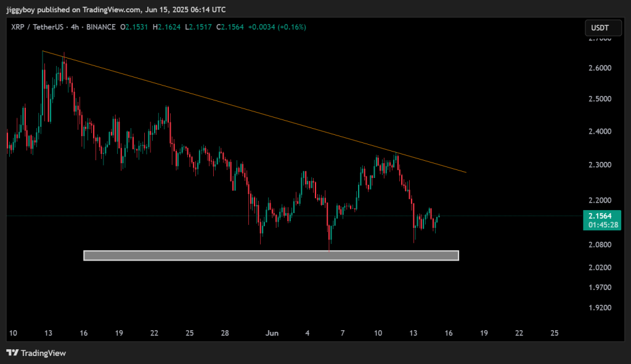Click the 1.9200 price axis label
The image size is (631, 364).
click(600, 308)
